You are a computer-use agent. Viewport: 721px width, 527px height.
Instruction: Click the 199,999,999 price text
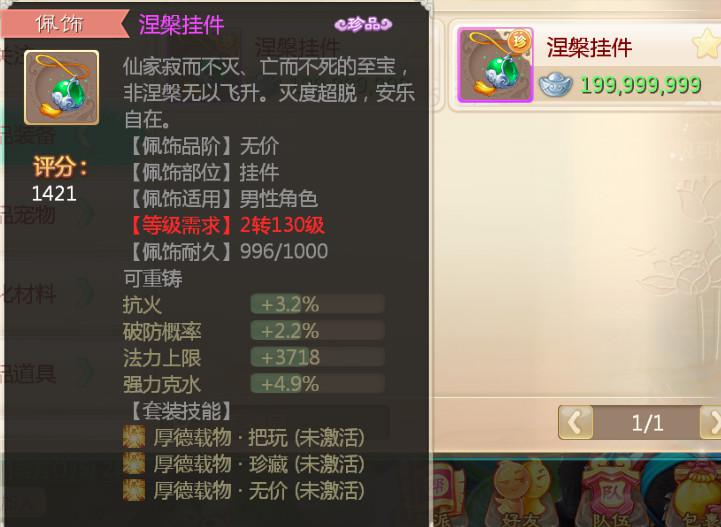point(641,85)
